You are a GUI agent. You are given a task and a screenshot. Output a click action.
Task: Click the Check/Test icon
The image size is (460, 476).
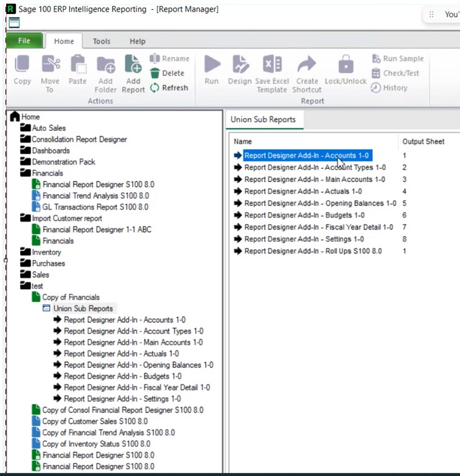(375, 73)
